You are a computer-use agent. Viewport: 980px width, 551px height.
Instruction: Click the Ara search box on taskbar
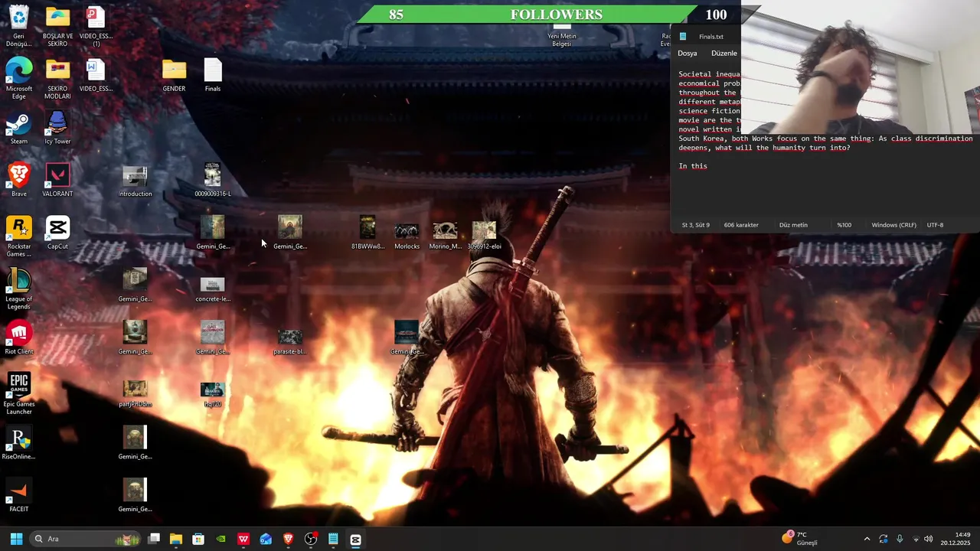click(86, 539)
